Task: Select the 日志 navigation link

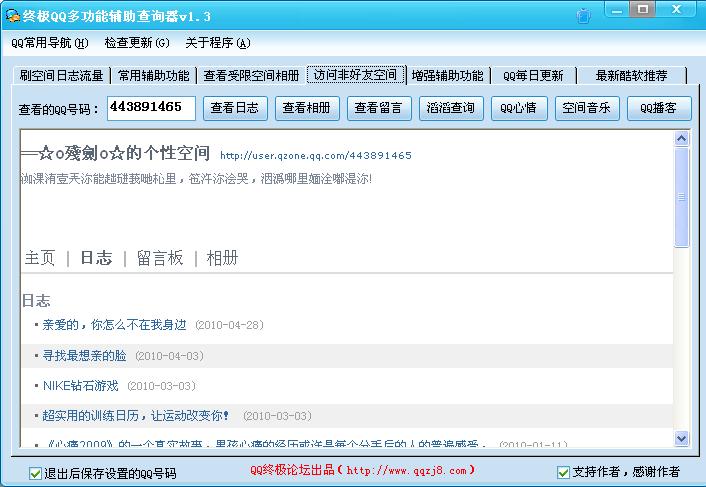Action: point(96,258)
